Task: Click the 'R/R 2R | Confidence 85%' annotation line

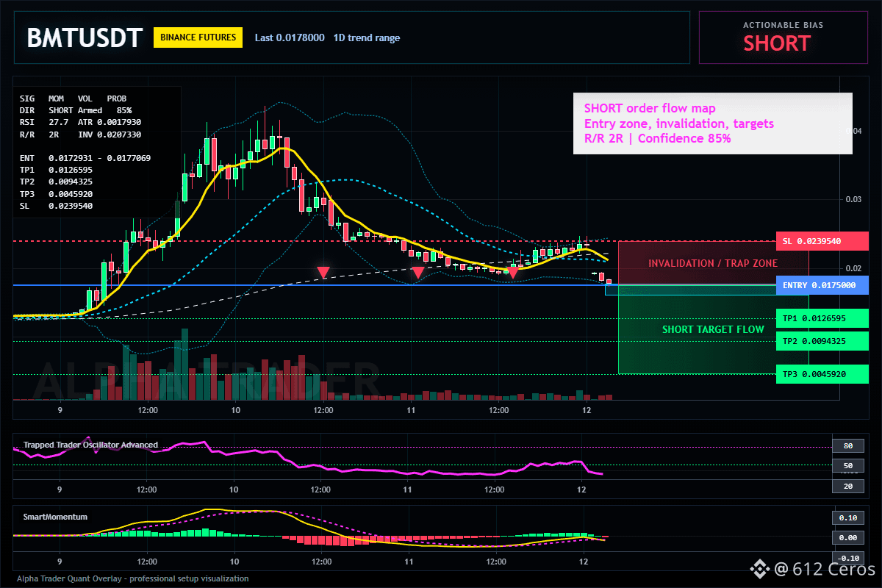Action: pos(658,138)
